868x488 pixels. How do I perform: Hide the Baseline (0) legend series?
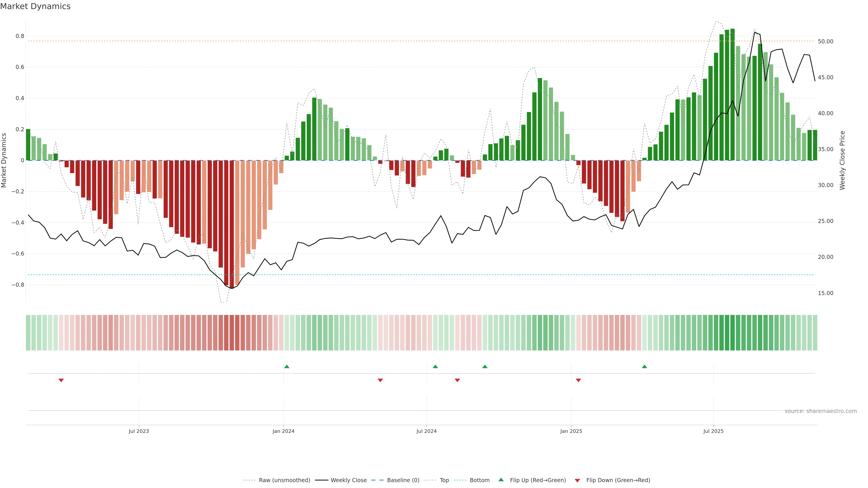tap(403, 480)
